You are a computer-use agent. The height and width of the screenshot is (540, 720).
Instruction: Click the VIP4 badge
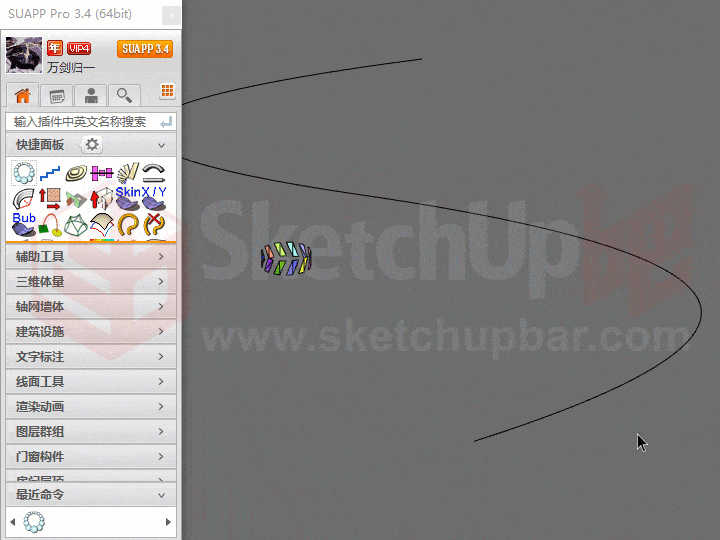coord(79,48)
